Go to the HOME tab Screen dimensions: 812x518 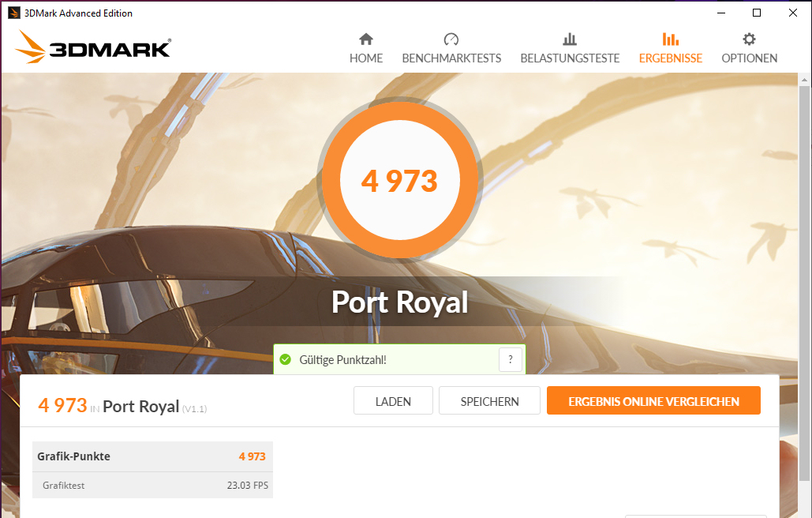click(366, 58)
